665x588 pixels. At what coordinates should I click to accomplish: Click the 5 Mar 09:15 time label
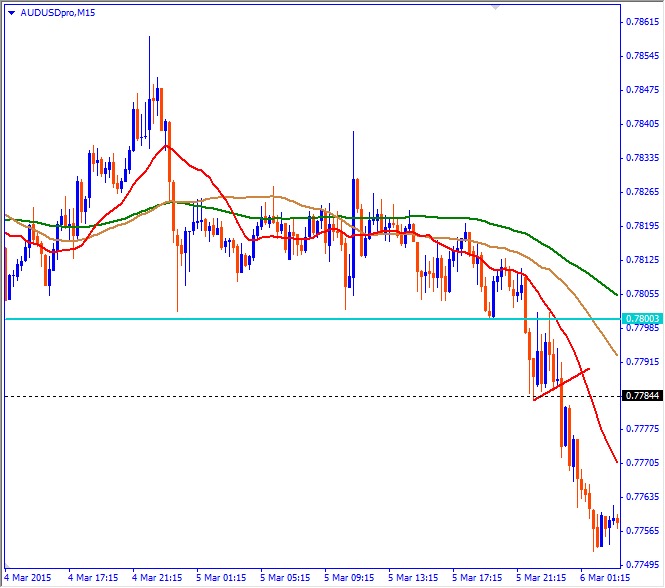(349, 578)
